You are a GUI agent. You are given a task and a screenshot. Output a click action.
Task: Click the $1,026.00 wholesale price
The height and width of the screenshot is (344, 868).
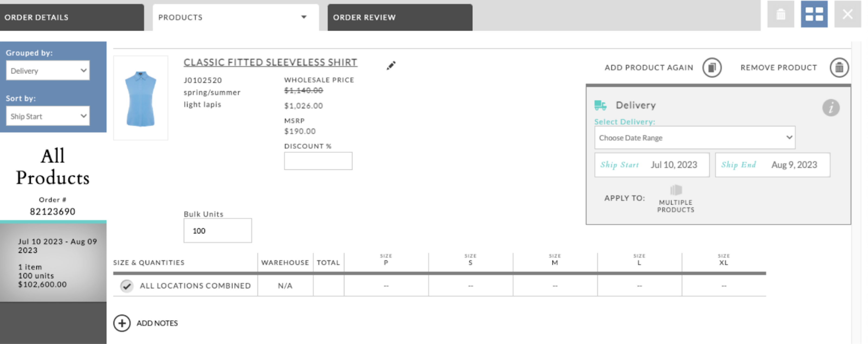tap(304, 106)
